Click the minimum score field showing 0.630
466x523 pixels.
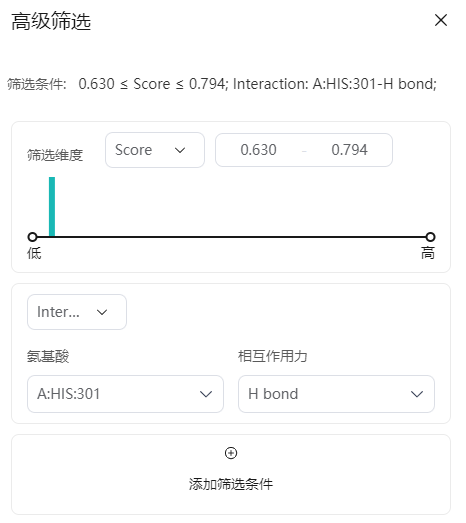tap(261, 151)
